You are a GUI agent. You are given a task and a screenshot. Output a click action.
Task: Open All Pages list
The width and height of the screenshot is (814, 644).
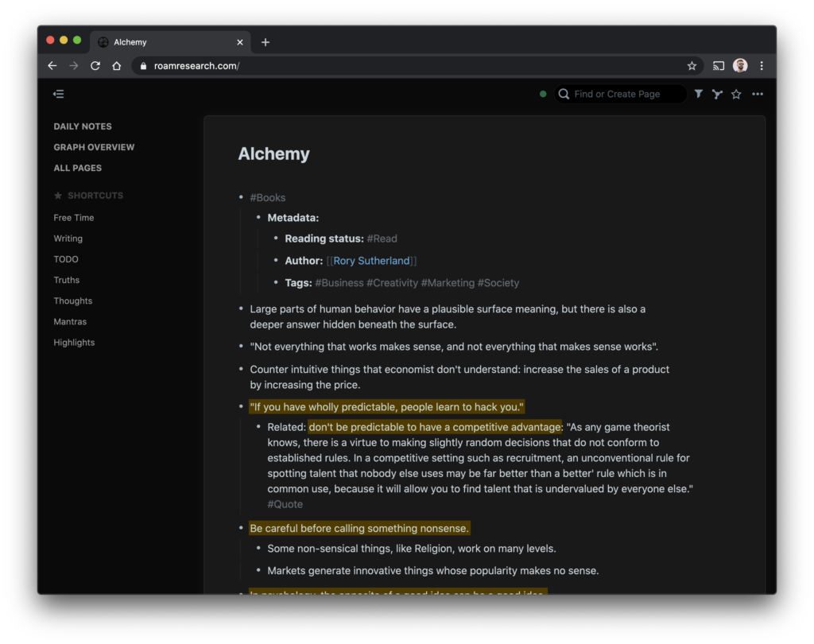[77, 168]
